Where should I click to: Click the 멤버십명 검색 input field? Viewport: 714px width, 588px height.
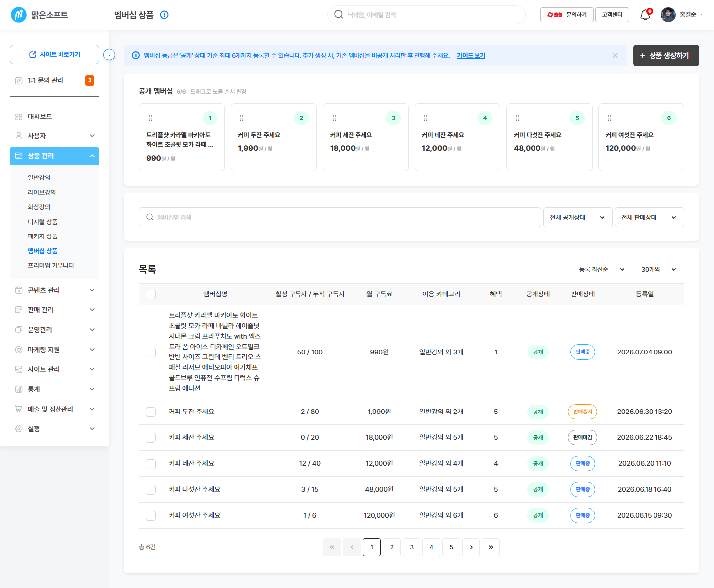(340, 217)
